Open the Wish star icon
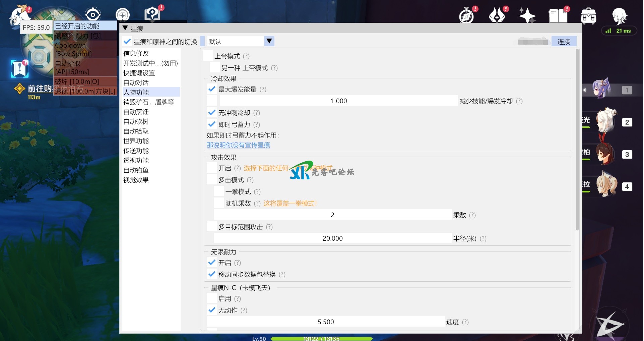The image size is (644, 341). click(x=527, y=15)
